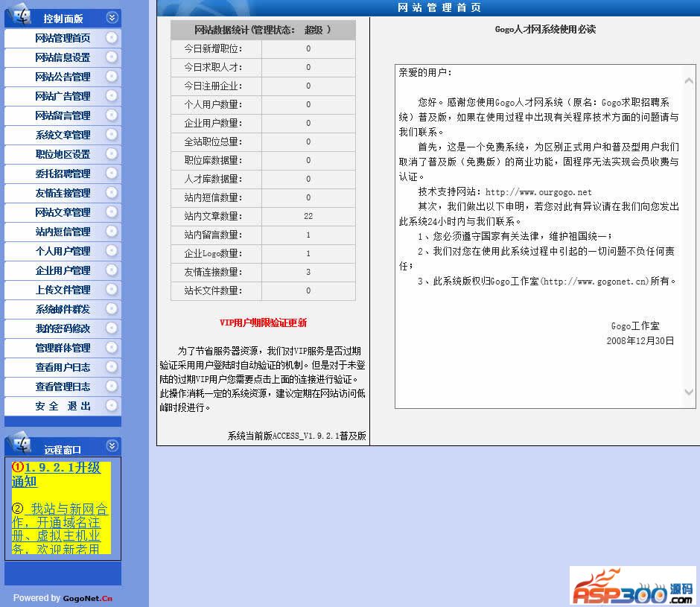
Task: Click round icon beside 站内短信管理
Action: point(112,231)
